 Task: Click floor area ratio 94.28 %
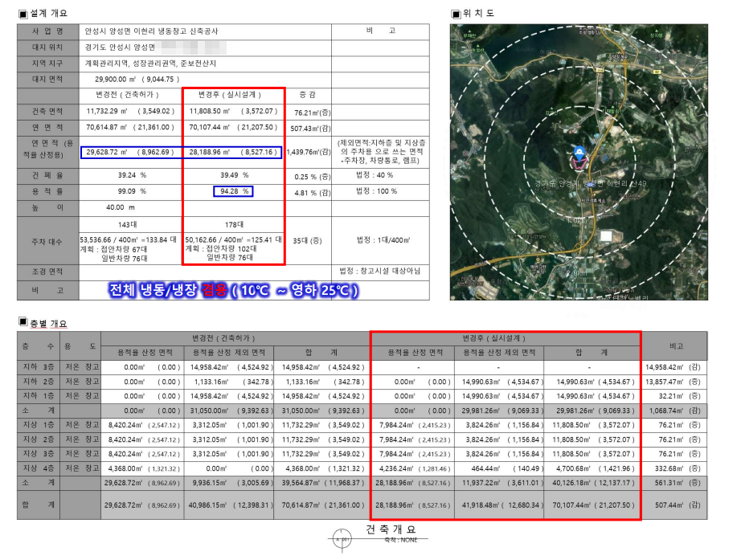click(x=234, y=191)
